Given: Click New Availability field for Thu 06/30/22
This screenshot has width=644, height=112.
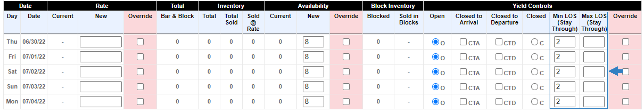Looking at the screenshot, I should pyautogui.click(x=313, y=42).
